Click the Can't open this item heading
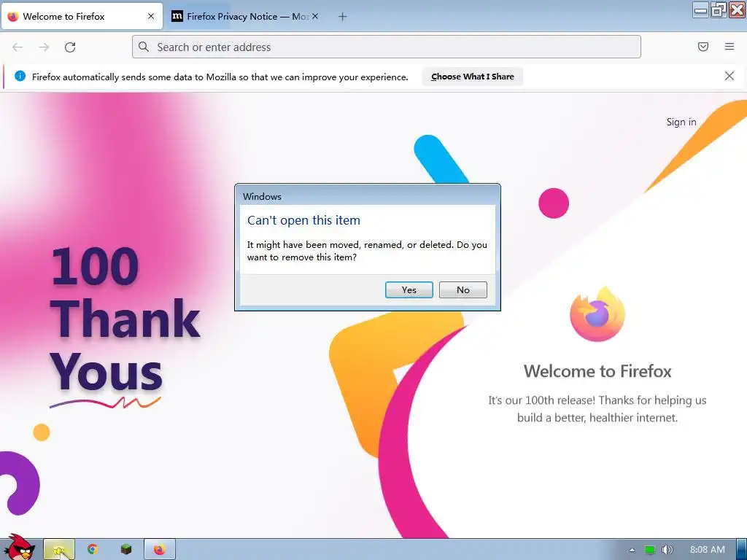 [303, 220]
